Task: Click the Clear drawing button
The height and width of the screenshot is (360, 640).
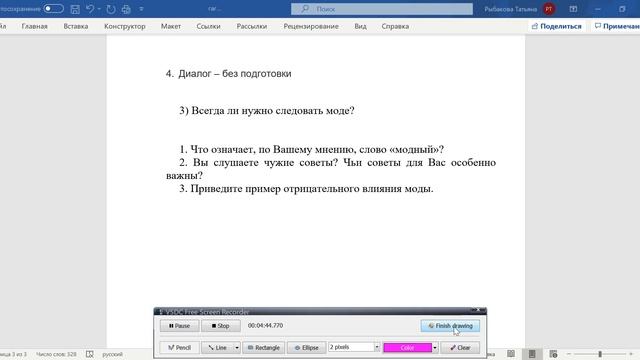Action: (460, 347)
